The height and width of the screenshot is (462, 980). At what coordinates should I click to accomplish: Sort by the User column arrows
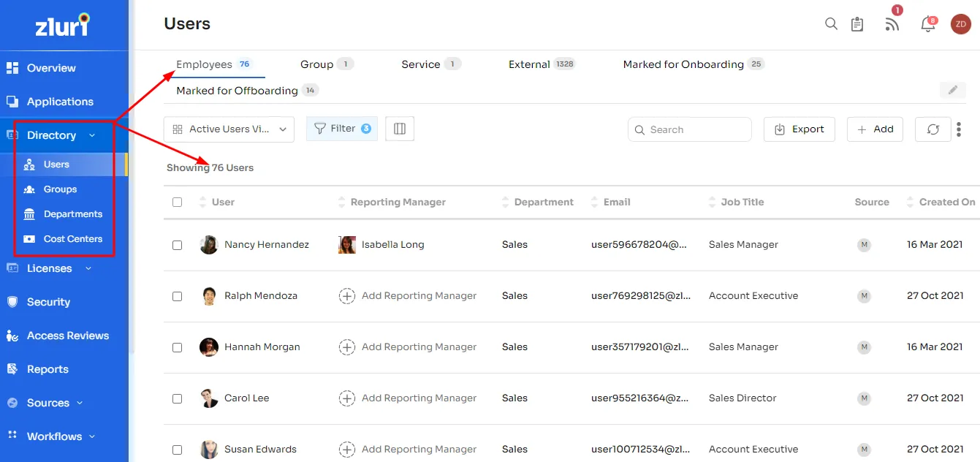tap(202, 202)
